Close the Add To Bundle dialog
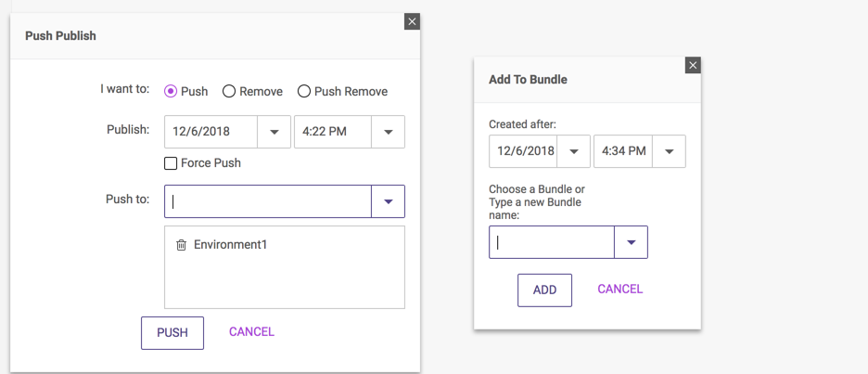This screenshot has width=868, height=374. (x=693, y=65)
